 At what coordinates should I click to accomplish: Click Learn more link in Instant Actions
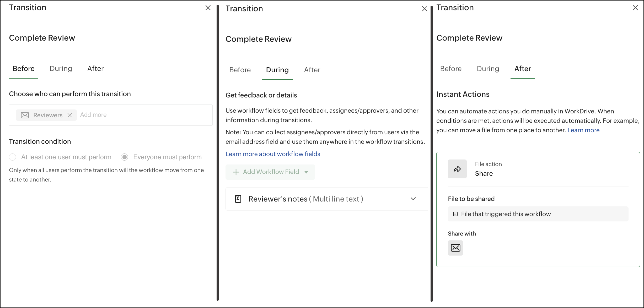click(583, 130)
